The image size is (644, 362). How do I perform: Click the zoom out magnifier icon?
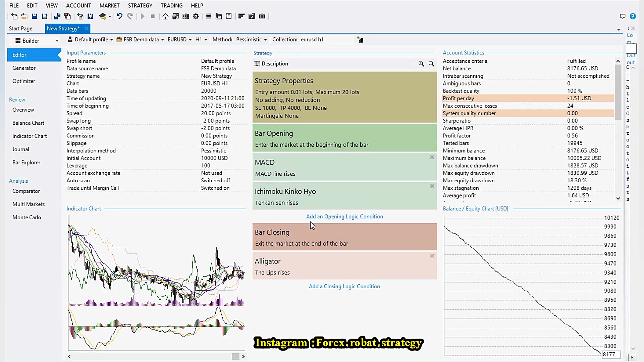tap(432, 64)
